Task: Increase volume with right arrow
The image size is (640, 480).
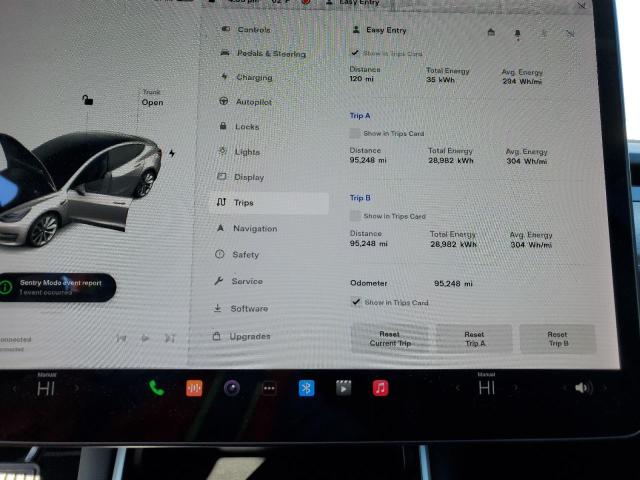Action: pos(605,388)
